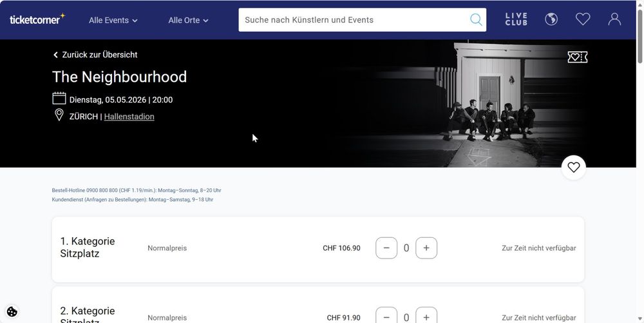This screenshot has width=644, height=323.
Task: Open the Hallenstadion venue link
Action: 129,117
